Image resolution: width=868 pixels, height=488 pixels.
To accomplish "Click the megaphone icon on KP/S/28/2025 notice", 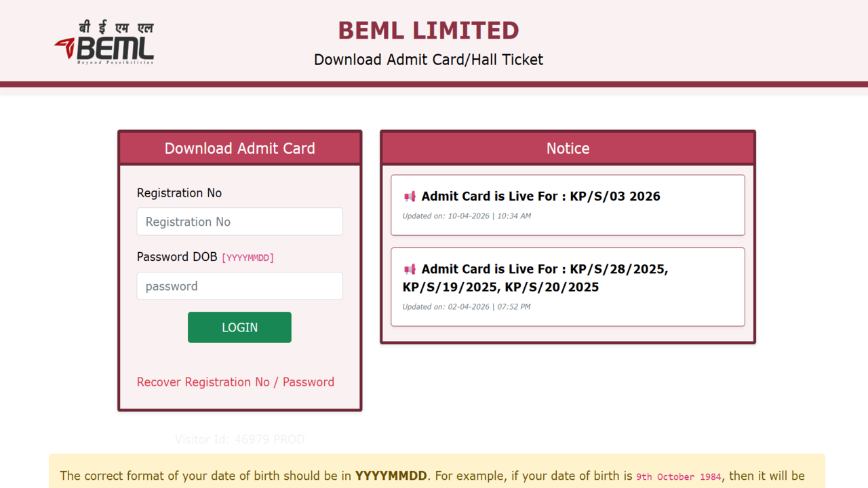I will coord(409,269).
